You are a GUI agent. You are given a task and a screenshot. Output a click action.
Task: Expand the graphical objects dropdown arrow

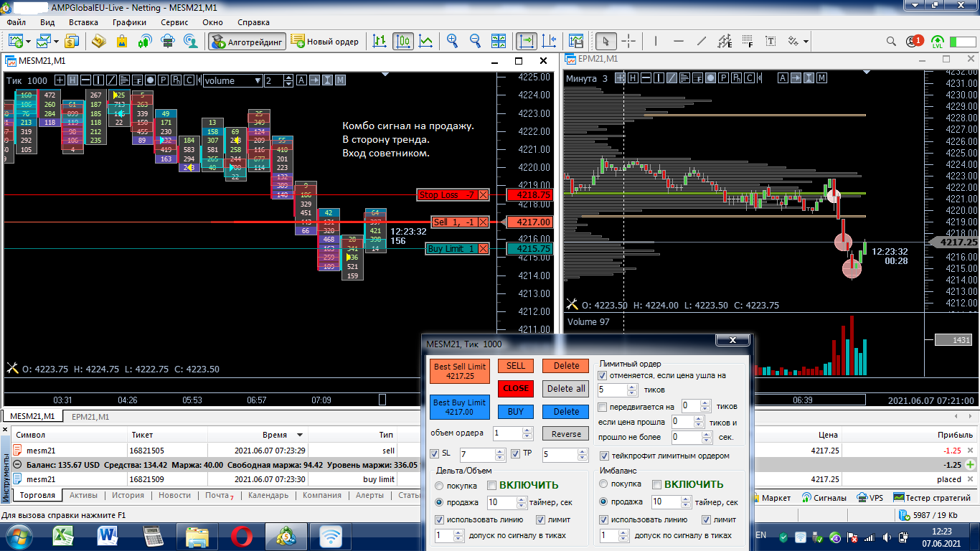(806, 42)
